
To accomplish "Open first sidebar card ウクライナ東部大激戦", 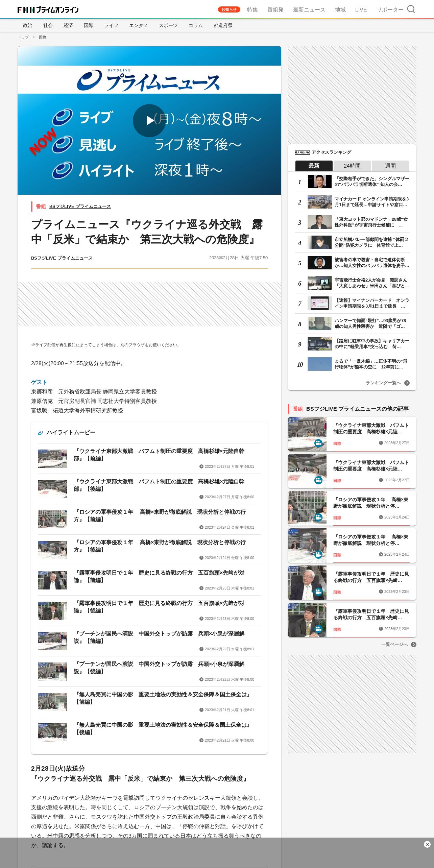I will tap(352, 434).
